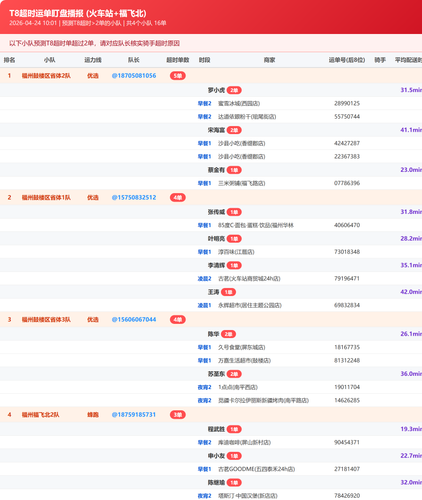Click merchant 古茗GOODME(五四泰禾24h店)
422x500 pixels.
tap(256, 469)
